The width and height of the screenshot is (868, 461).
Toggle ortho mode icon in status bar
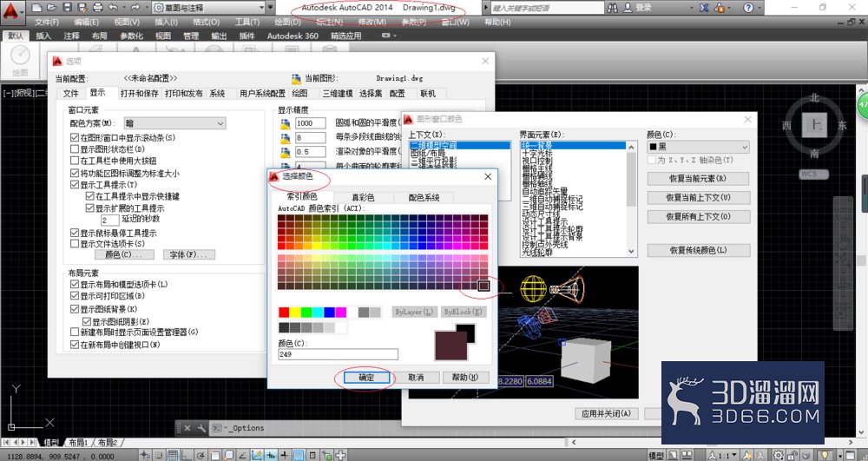coord(187,455)
